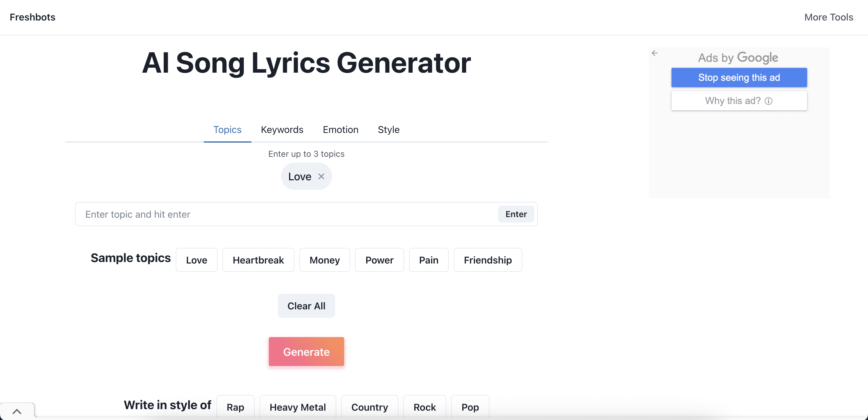Click the Enter button in input
Viewport: 868px width, 420px height.
tap(516, 214)
